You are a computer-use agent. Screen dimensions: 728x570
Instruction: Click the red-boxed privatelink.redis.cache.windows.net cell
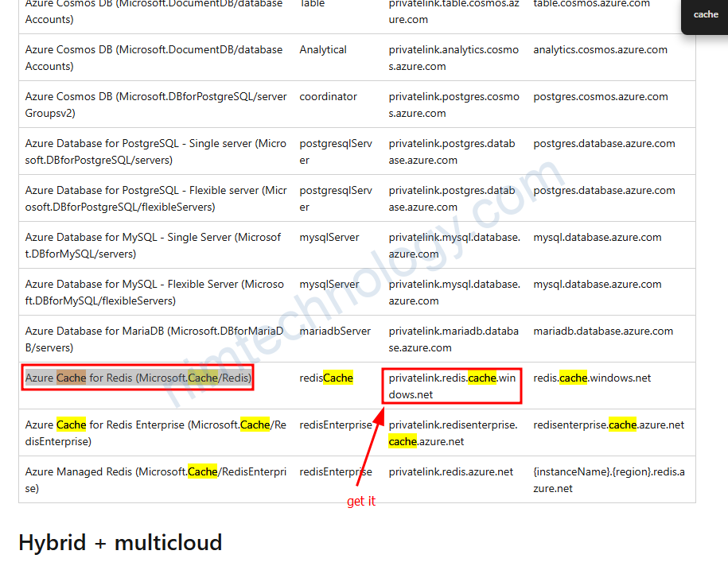pyautogui.click(x=452, y=386)
